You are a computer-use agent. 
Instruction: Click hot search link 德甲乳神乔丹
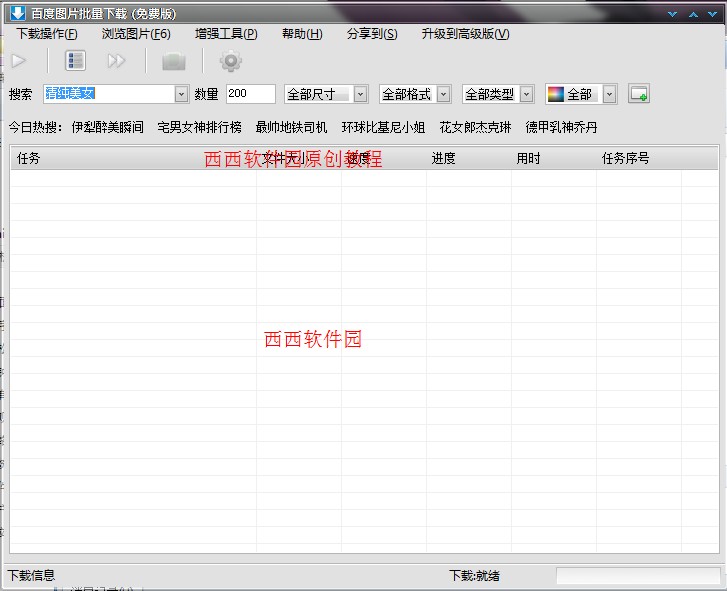click(561, 127)
